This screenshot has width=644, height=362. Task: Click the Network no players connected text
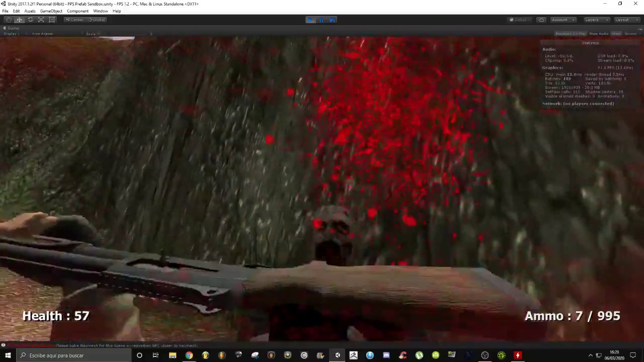578,104
